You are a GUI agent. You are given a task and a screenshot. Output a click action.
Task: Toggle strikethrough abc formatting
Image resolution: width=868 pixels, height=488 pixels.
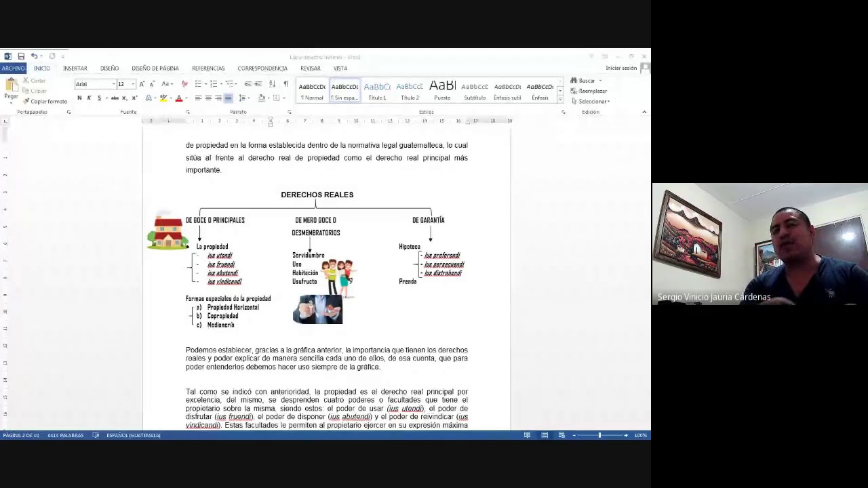pos(115,98)
